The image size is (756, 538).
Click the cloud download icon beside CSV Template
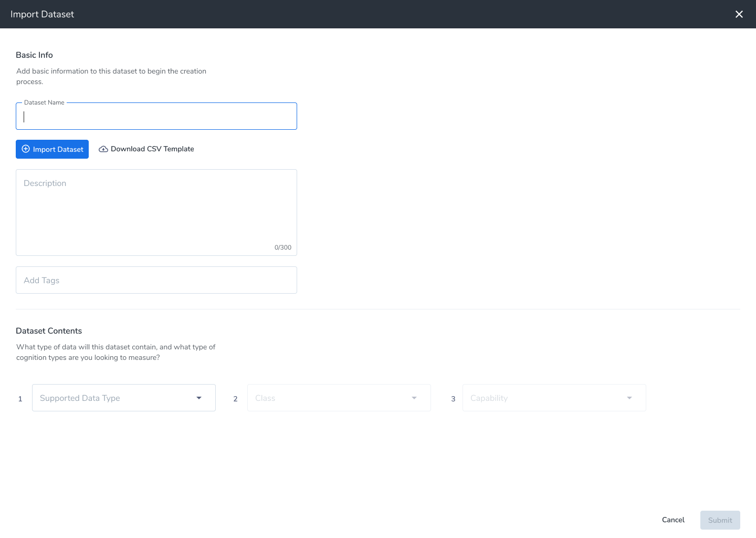103,149
